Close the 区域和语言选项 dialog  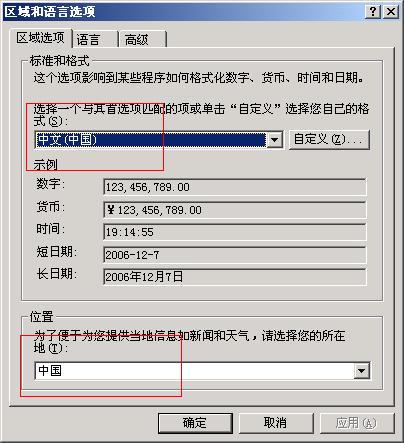pyautogui.click(x=391, y=12)
